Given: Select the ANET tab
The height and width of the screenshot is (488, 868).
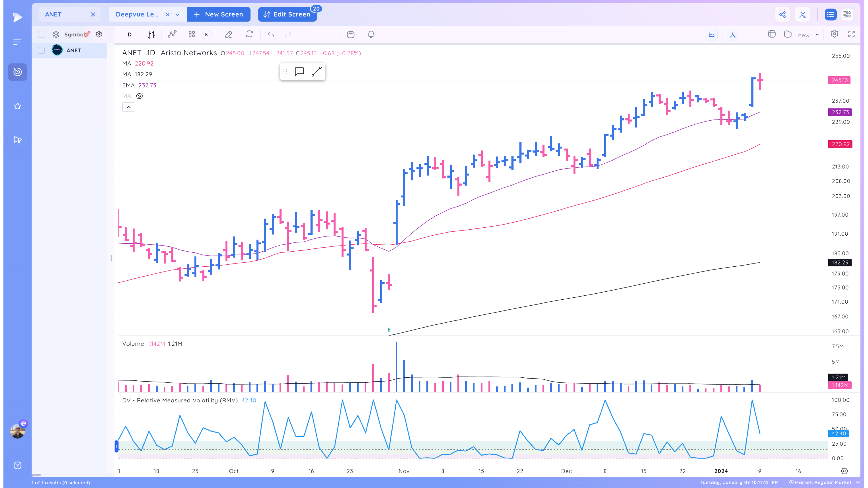Looking at the screenshot, I should 53,14.
